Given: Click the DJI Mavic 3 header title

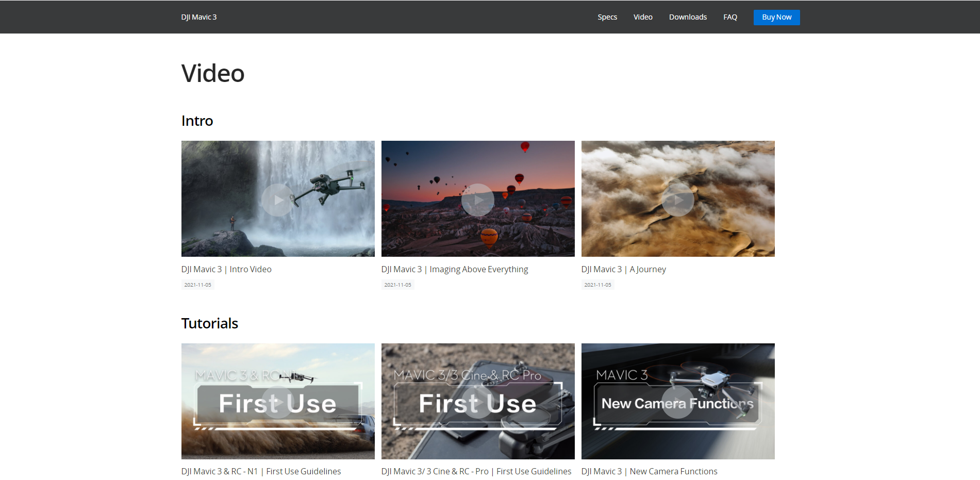Looking at the screenshot, I should tap(199, 17).
